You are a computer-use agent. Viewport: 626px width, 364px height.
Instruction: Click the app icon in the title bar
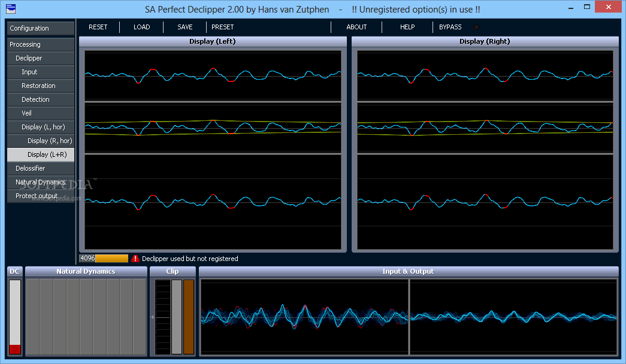click(11, 8)
